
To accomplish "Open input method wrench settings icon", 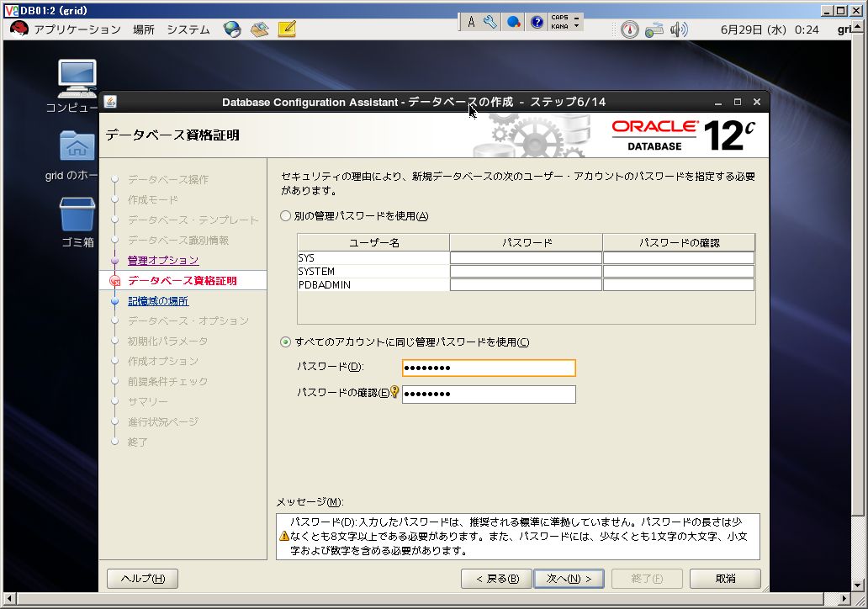I will pos(490,22).
